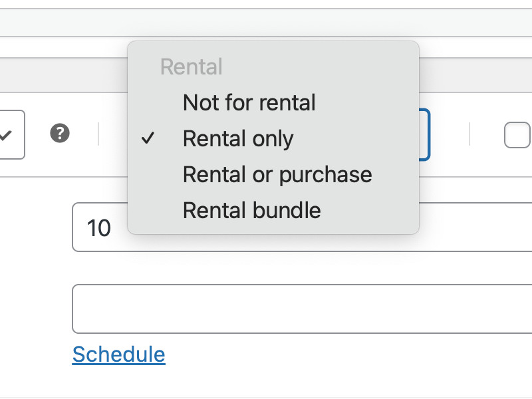Screen dimensions: 532x399
Task: Click the greyed "Rental" menu header
Action: click(192, 67)
